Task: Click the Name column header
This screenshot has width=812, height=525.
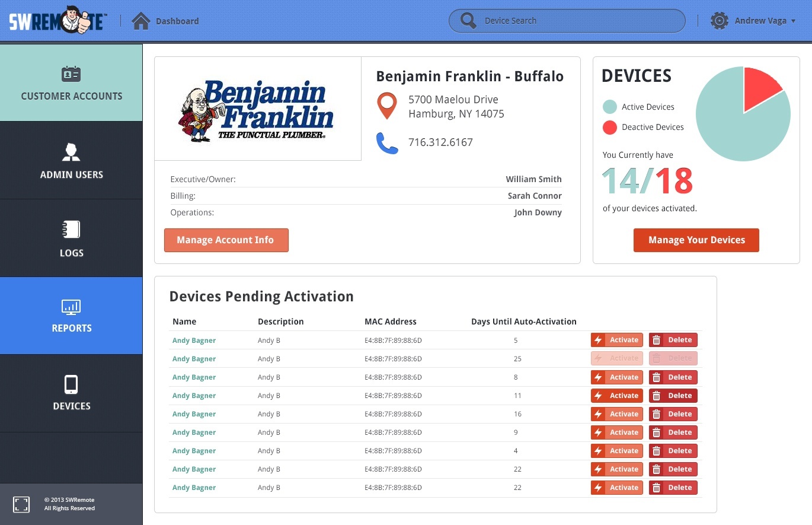Action: 184,322
